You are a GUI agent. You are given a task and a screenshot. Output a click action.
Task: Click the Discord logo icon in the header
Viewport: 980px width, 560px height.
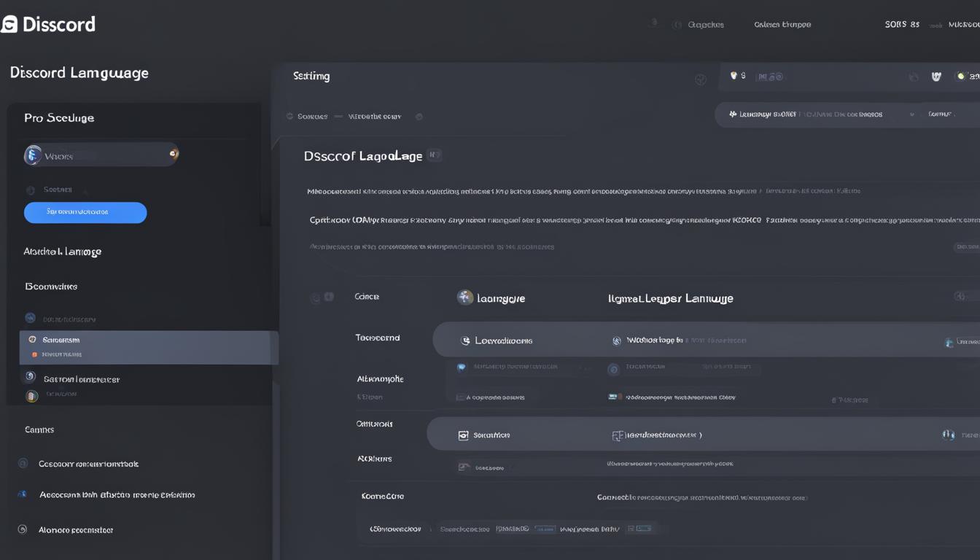(9, 24)
